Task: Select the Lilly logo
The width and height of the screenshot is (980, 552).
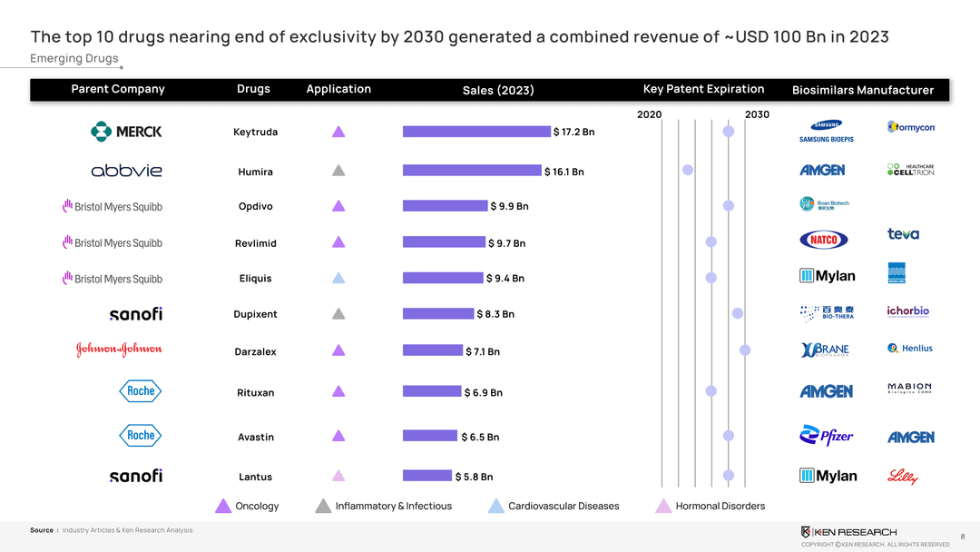Action: pyautogui.click(x=903, y=476)
